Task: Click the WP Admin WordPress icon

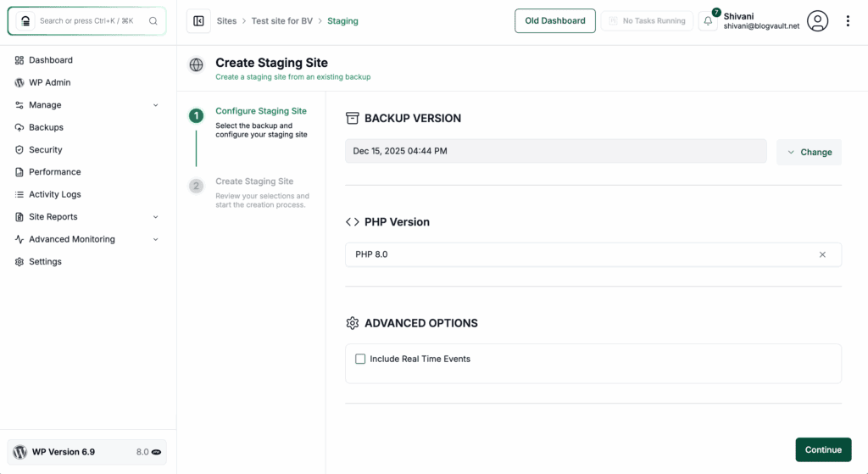Action: pyautogui.click(x=19, y=82)
